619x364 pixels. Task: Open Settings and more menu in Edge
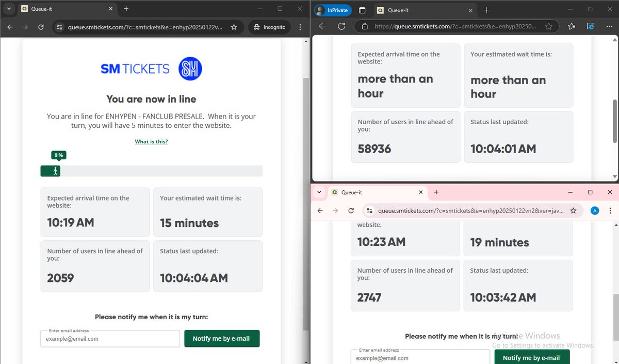(609, 26)
